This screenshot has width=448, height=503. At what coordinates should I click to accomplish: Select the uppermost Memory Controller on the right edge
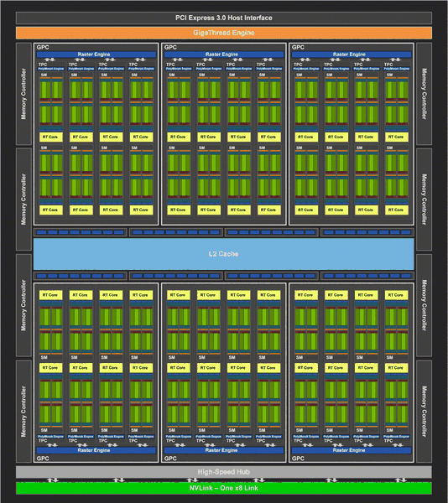(x=424, y=94)
